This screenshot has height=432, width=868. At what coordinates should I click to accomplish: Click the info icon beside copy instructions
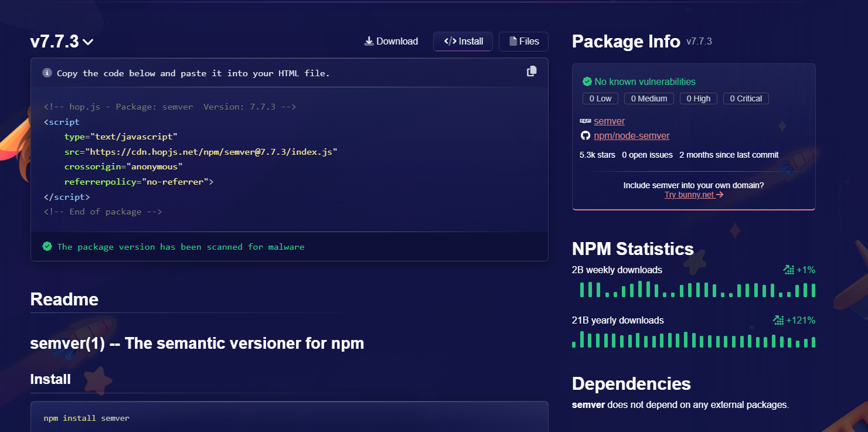pyautogui.click(x=47, y=73)
